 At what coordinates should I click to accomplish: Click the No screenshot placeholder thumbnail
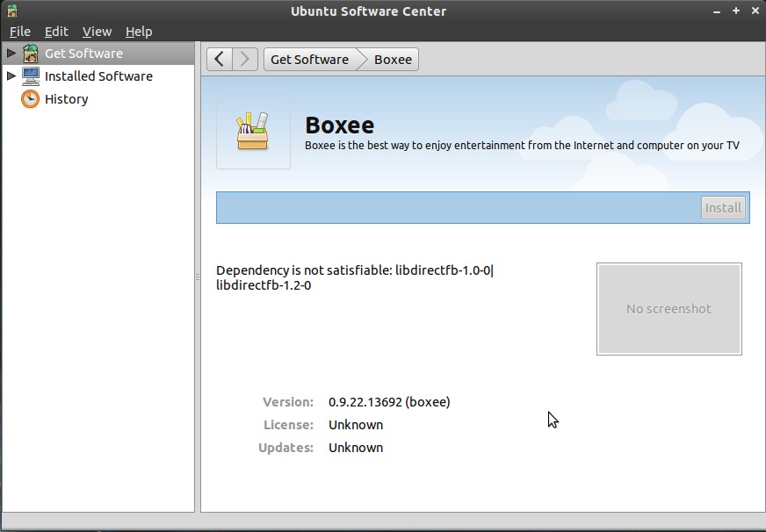tap(668, 309)
